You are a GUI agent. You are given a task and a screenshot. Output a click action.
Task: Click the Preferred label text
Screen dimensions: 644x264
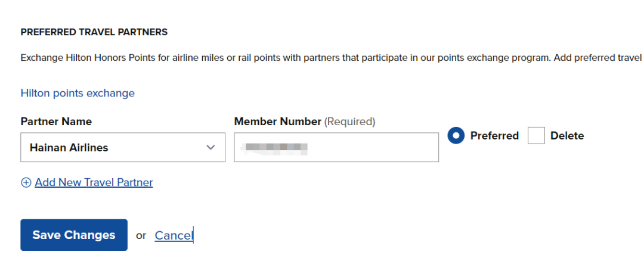point(494,135)
